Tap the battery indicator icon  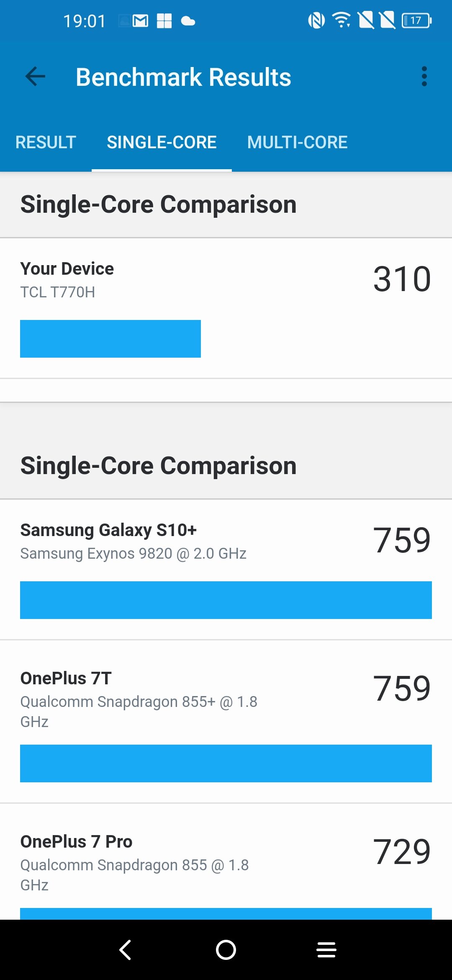point(416,21)
